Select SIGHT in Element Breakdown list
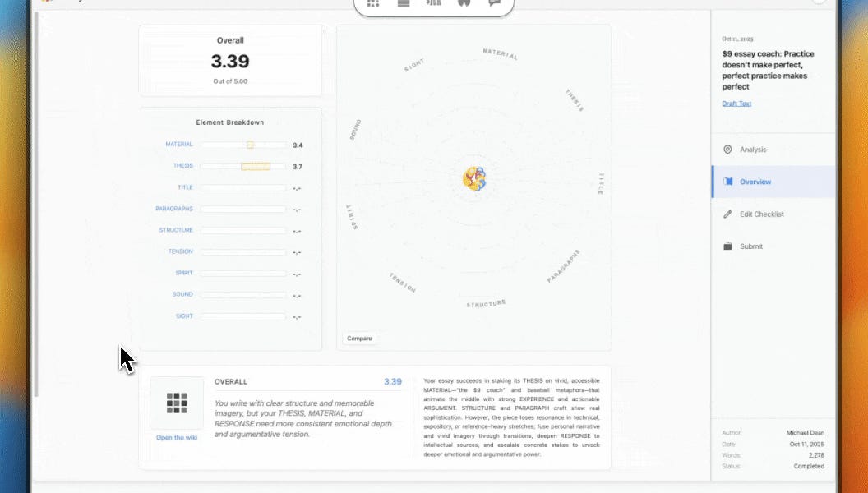Viewport: 868px width, 493px height. [x=184, y=316]
